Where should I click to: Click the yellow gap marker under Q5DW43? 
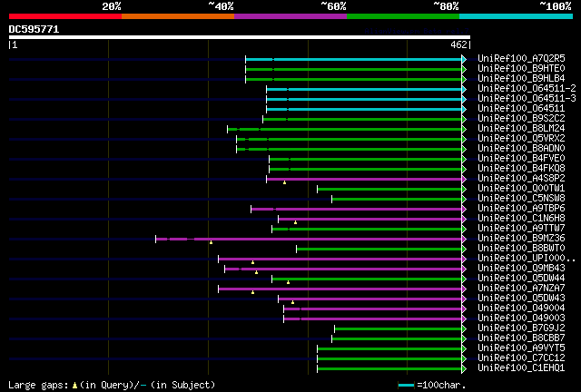(x=292, y=303)
